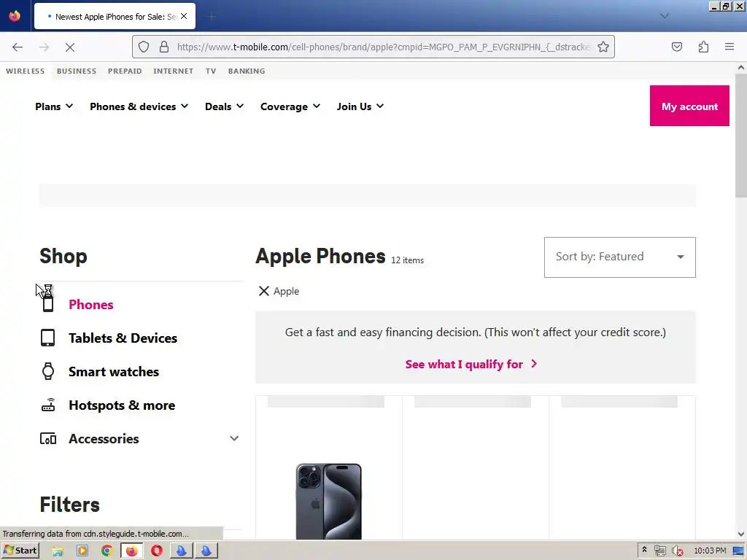
Task: Open INTERNET top link
Action: tap(174, 71)
